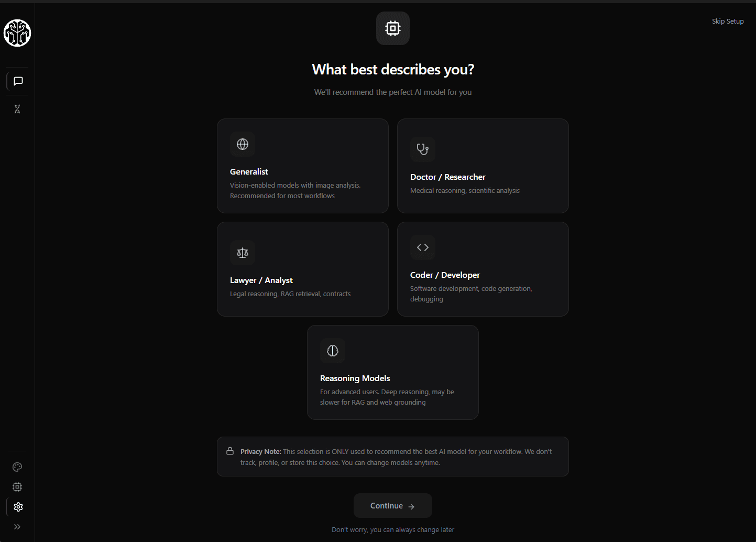Viewport: 756px width, 542px height.
Task: Select the Generalist profile option
Action: 302,166
